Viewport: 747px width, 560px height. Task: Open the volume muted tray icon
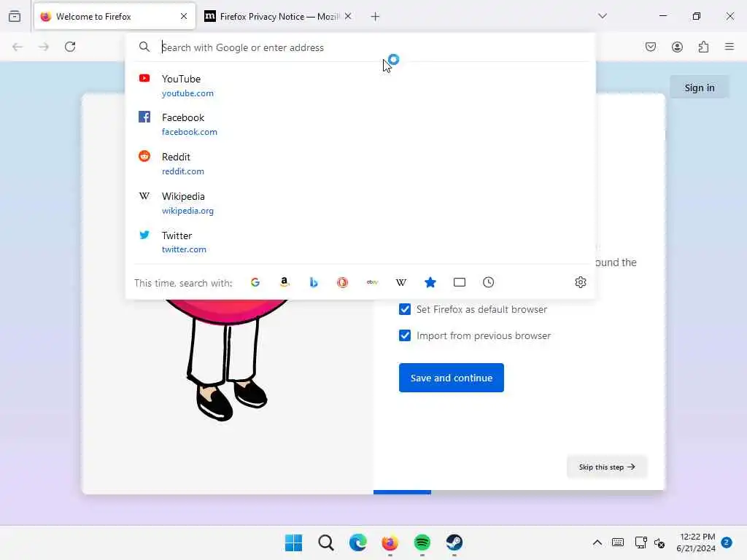tap(659, 542)
